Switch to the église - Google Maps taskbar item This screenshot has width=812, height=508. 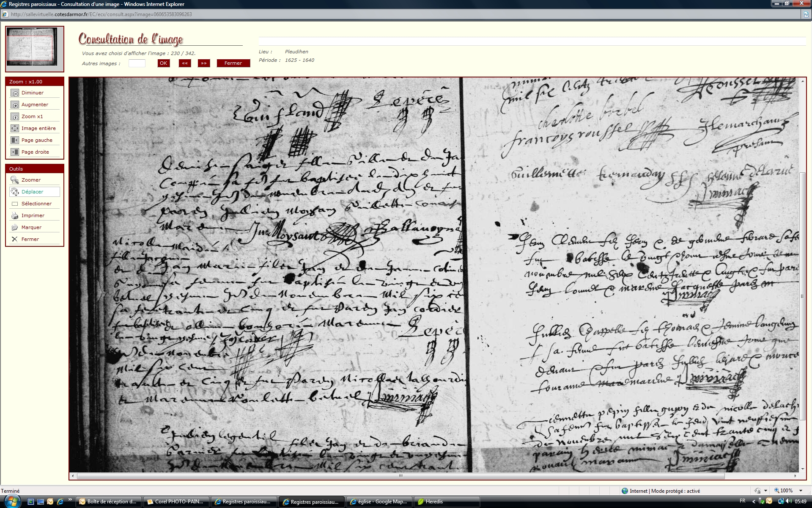point(379,502)
